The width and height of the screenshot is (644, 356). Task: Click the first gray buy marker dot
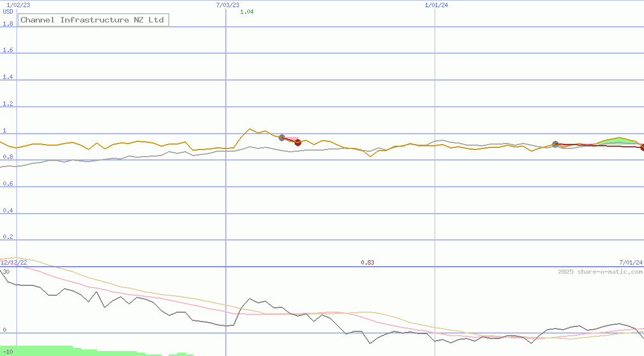(282, 137)
